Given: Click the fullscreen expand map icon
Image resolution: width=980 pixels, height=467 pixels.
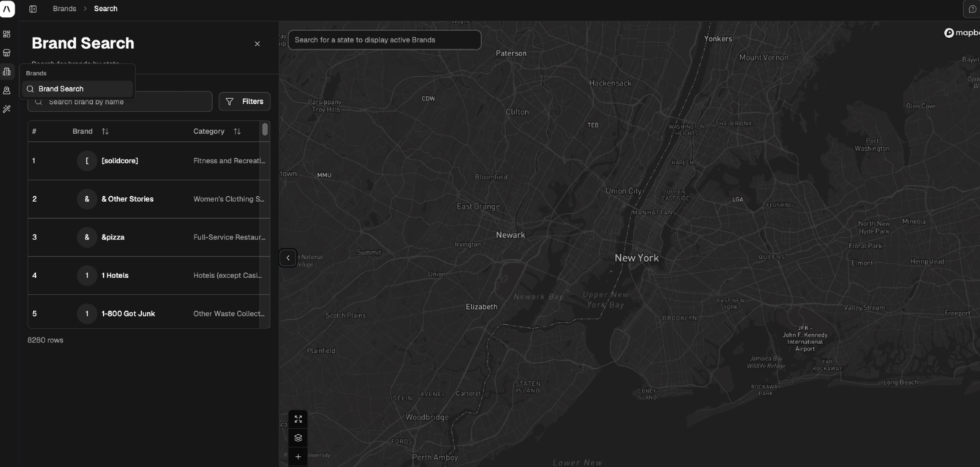Looking at the screenshot, I should pyautogui.click(x=298, y=419).
